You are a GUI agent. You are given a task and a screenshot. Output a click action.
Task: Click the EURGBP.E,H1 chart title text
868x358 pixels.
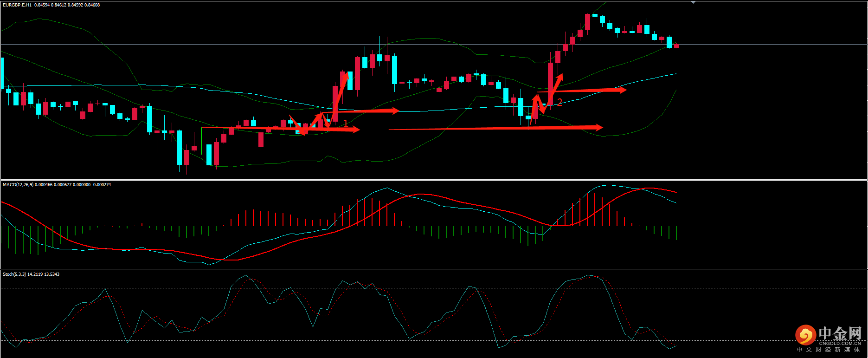[x=17, y=5]
